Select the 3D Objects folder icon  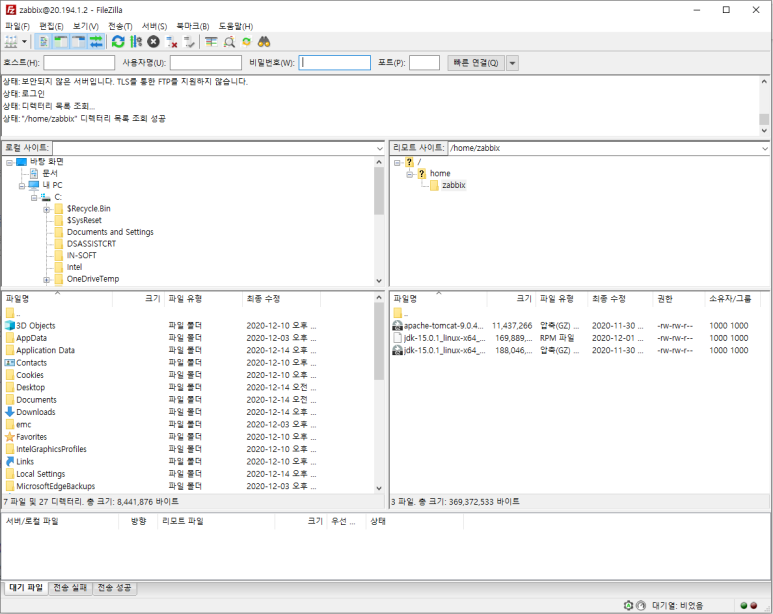coord(10,325)
